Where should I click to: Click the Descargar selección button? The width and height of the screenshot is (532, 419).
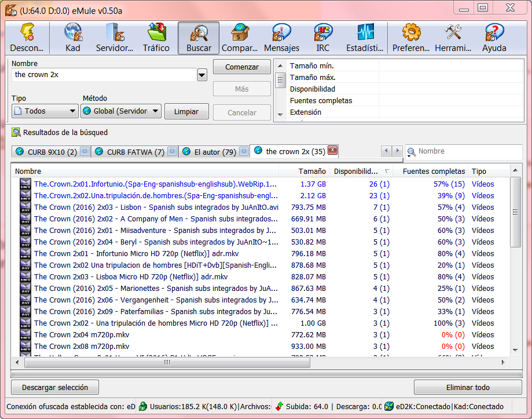coord(55,387)
